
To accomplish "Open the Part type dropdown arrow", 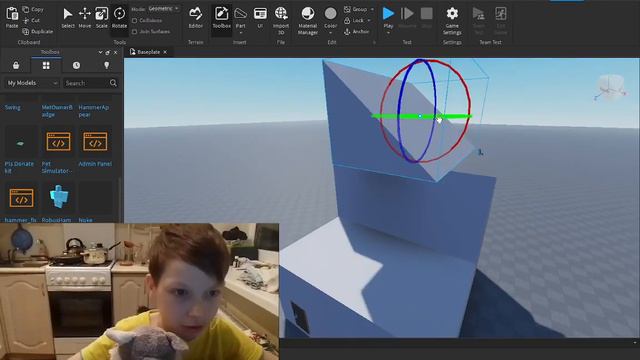I will click(240, 33).
